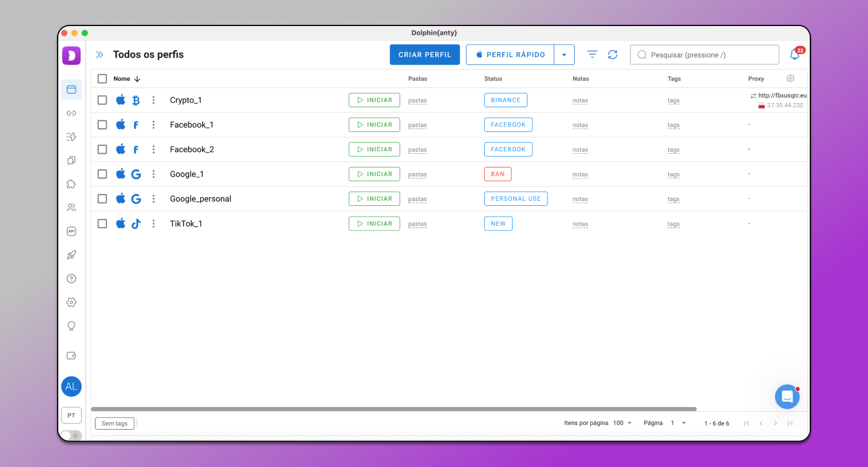Open the BAN status selector for Google_1

(498, 174)
